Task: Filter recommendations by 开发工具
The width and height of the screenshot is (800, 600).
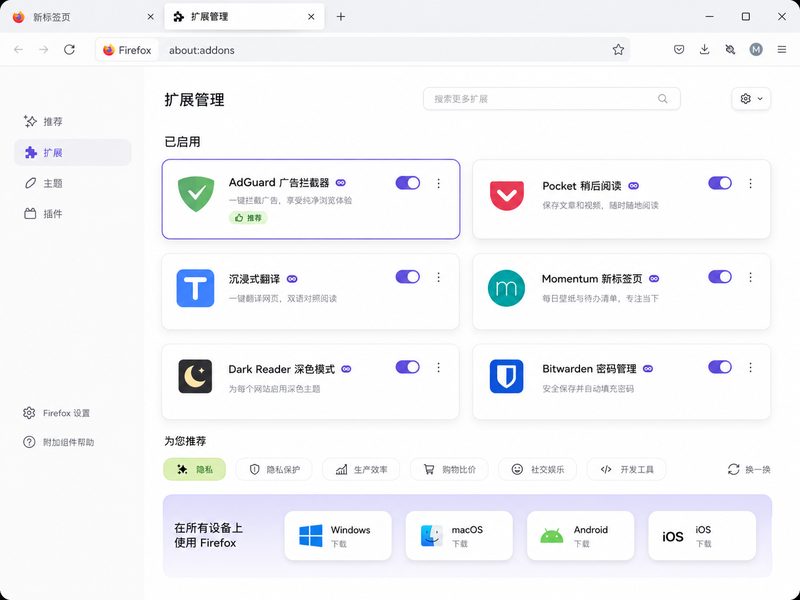Action: click(x=627, y=469)
